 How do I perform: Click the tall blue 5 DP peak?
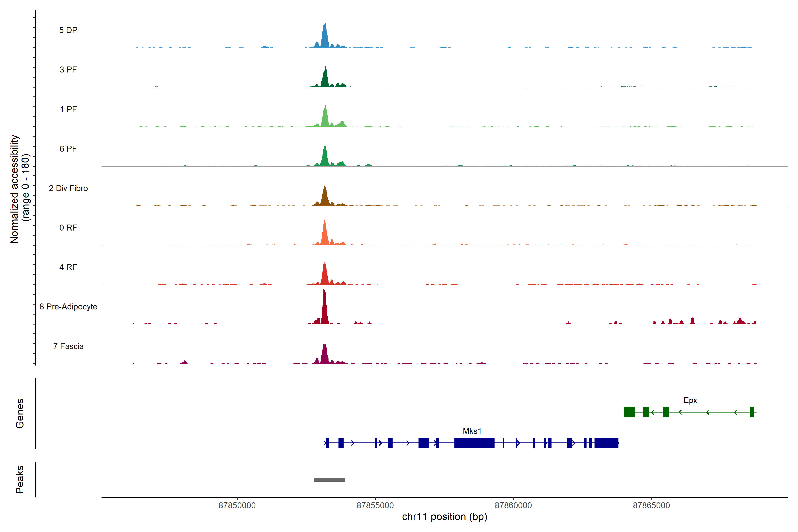click(x=325, y=37)
